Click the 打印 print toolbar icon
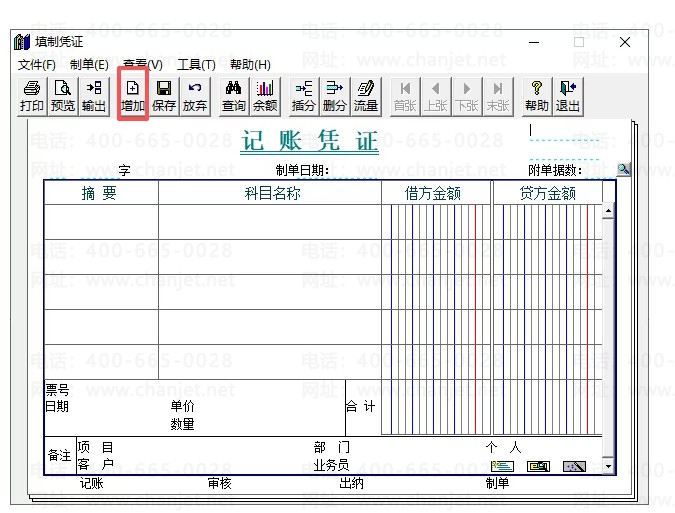The width and height of the screenshot is (675, 513). [x=31, y=96]
